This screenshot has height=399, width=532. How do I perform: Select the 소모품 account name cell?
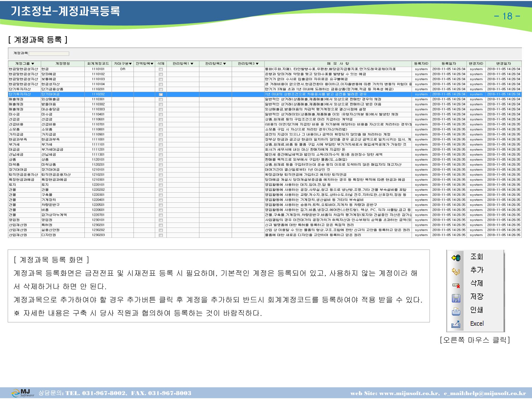click(x=63, y=130)
